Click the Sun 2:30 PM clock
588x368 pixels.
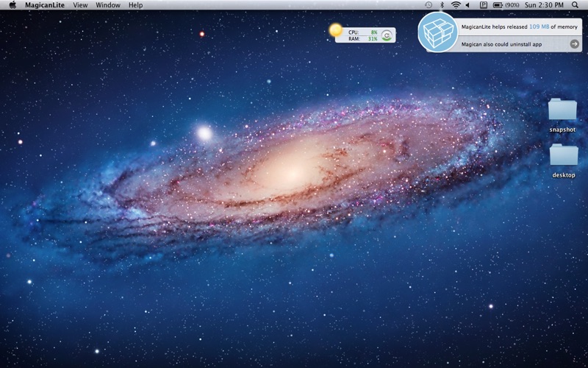coord(544,5)
